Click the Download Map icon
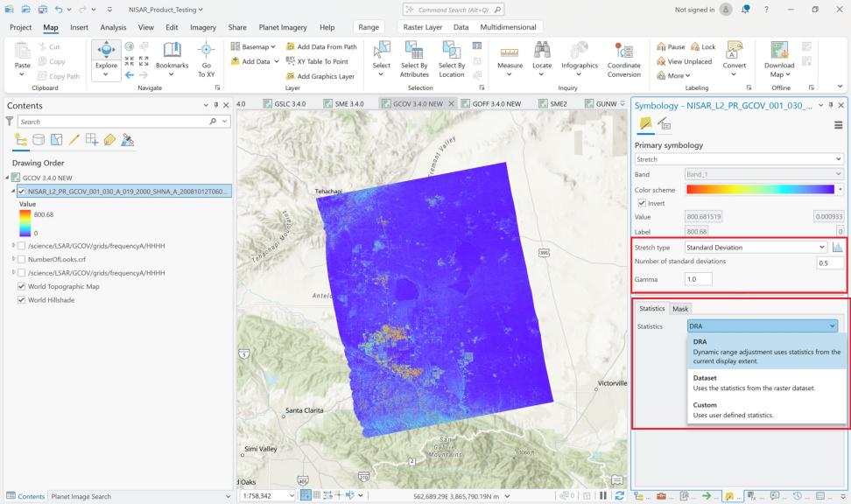Screen dimensions: 851x504 779,50
